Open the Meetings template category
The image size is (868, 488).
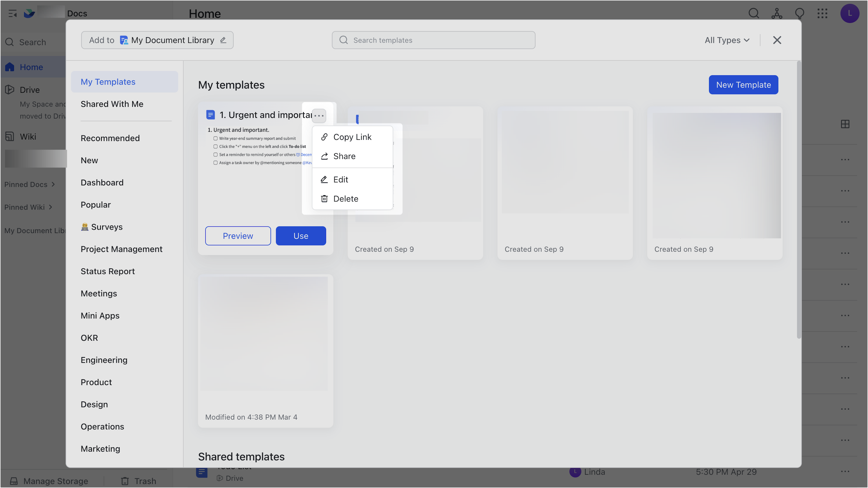point(99,293)
